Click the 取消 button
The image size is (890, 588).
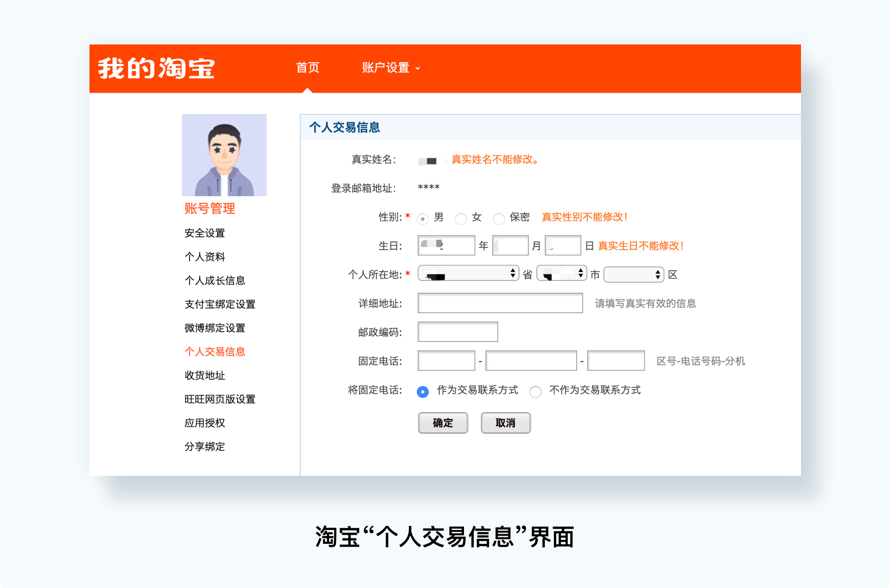tap(505, 423)
